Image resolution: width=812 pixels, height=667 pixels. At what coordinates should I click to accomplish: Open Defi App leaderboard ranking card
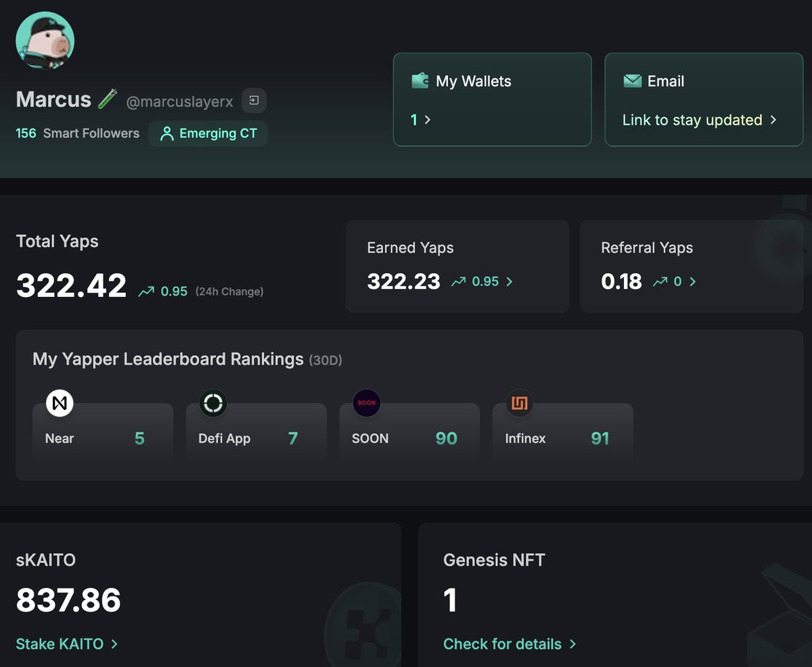coord(256,432)
